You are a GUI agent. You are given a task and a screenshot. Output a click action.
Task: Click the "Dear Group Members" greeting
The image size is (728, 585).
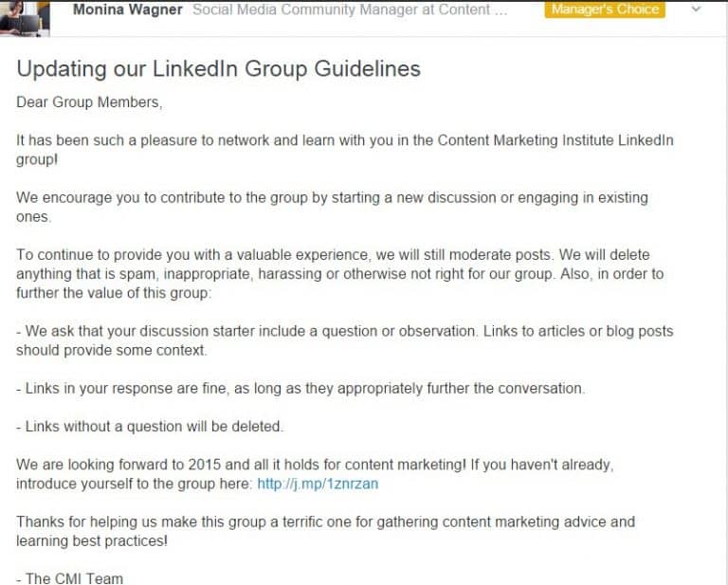pyautogui.click(x=82, y=101)
